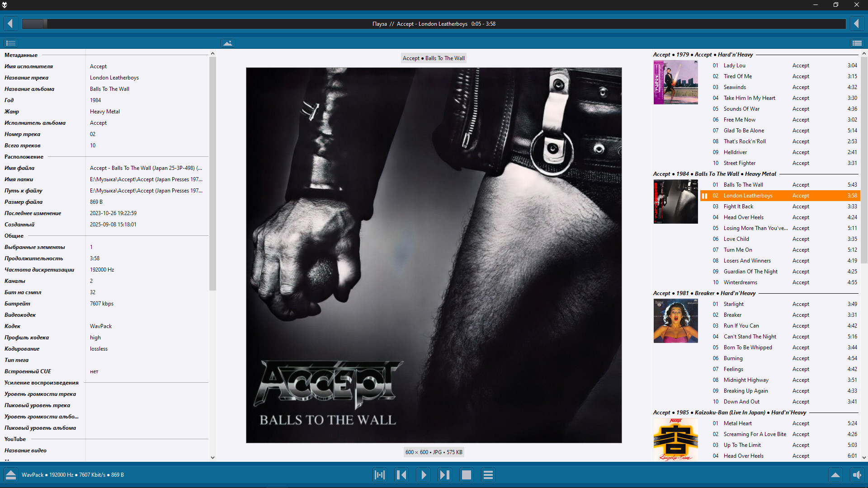
Task: Select track Lady Lou
Action: tap(780, 66)
